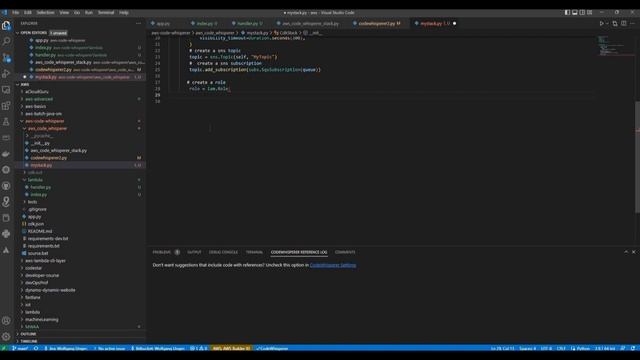Click the line and column indicator in the status bar

coord(502,348)
